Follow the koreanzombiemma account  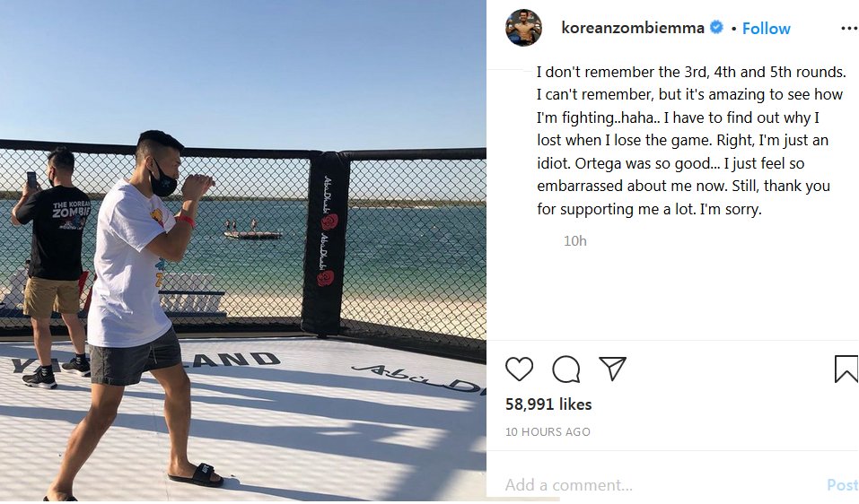coord(766,29)
